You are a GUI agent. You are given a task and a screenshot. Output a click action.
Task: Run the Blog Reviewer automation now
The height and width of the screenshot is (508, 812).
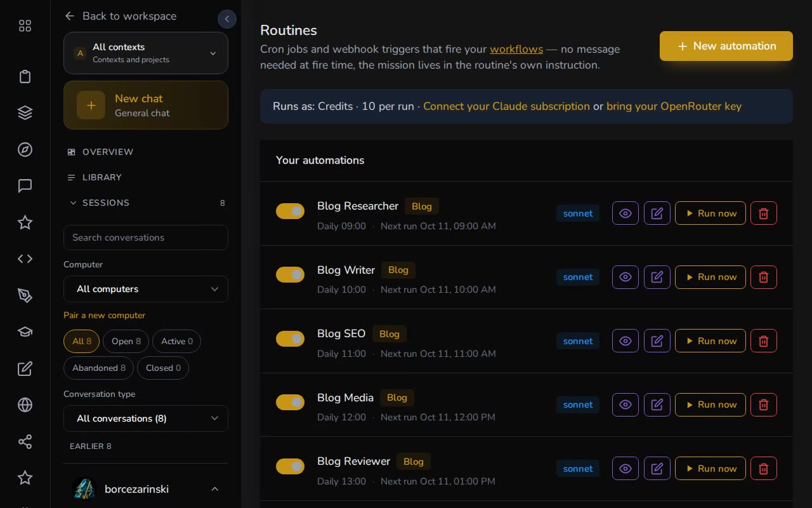click(x=710, y=469)
